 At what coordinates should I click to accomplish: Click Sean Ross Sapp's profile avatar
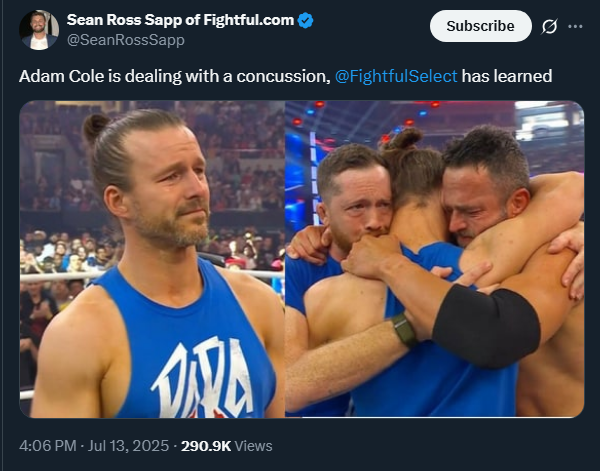[39, 30]
